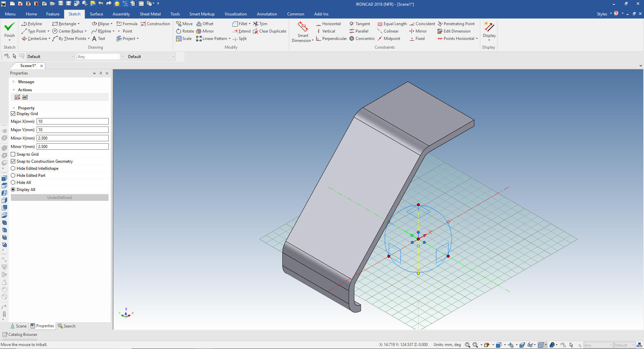
Task: Click the Midpoint constraint
Action: pyautogui.click(x=389, y=39)
